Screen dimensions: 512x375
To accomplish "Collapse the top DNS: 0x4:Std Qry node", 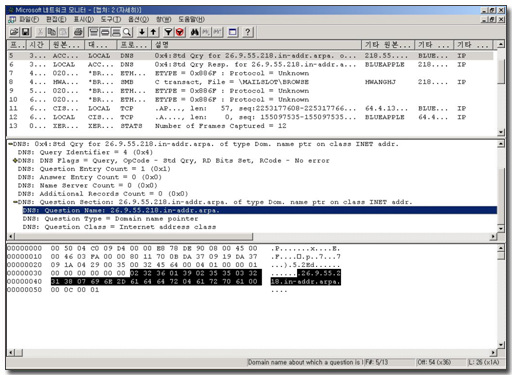I will pos(11,144).
